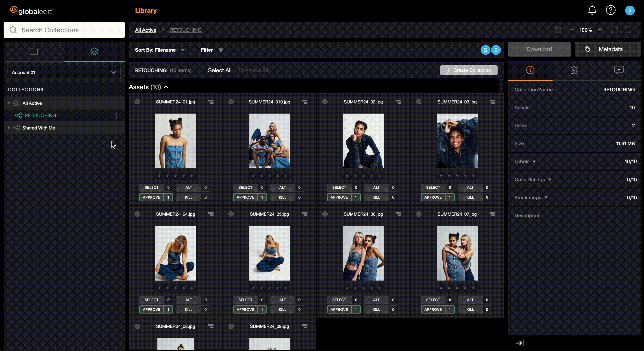Expand the Color Ratings breakdown arrow
The image size is (644, 351).
coord(550,180)
